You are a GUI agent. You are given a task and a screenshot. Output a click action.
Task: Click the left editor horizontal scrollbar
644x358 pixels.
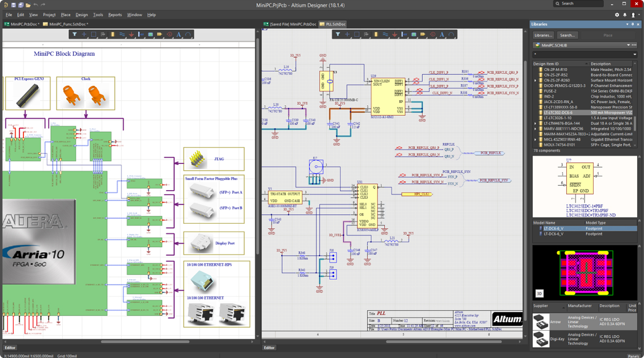(x=144, y=341)
